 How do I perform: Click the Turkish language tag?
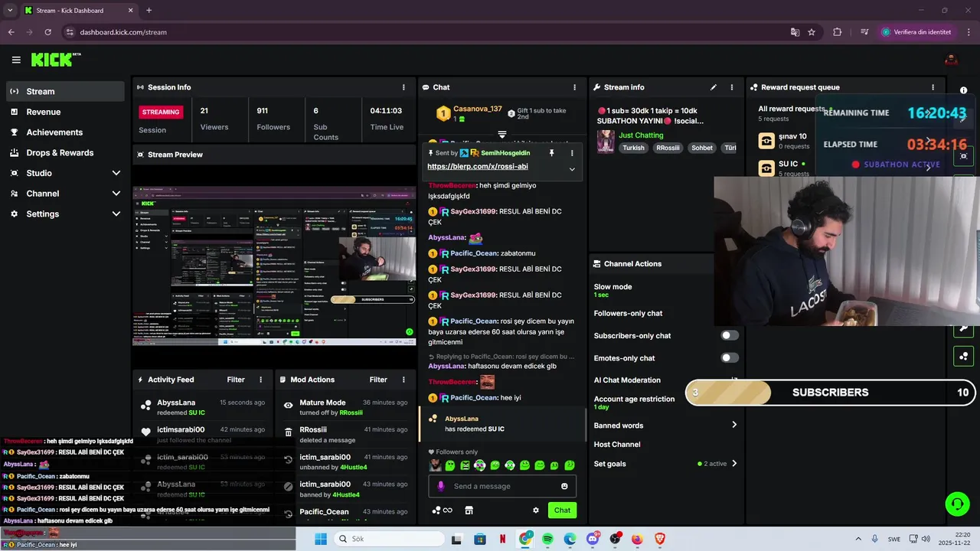(633, 148)
